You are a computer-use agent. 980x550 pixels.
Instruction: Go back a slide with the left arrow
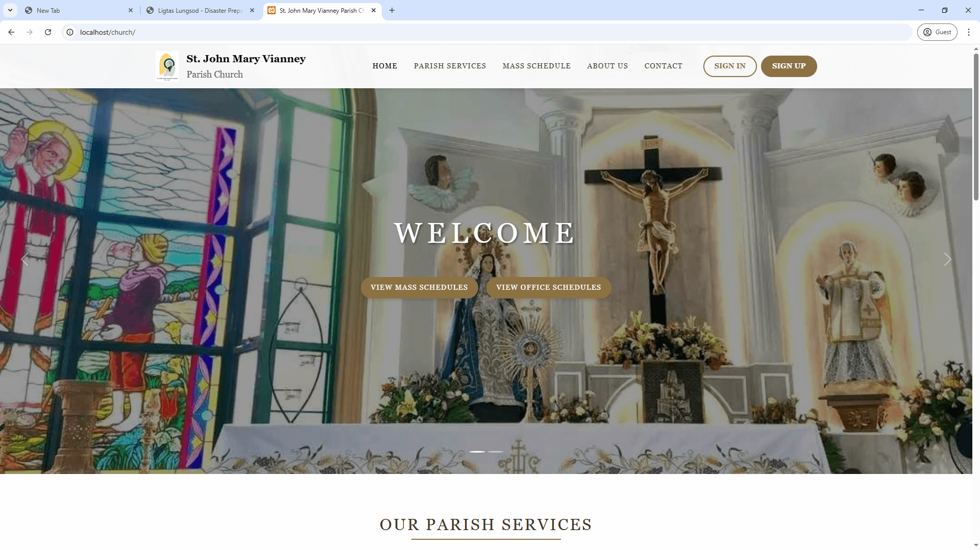click(24, 259)
